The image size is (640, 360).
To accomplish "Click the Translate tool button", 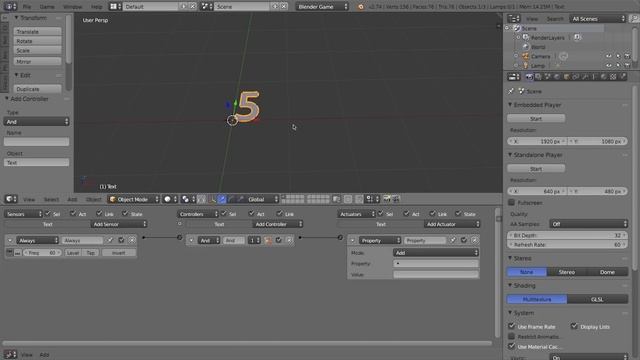I will pyautogui.click(x=38, y=31).
